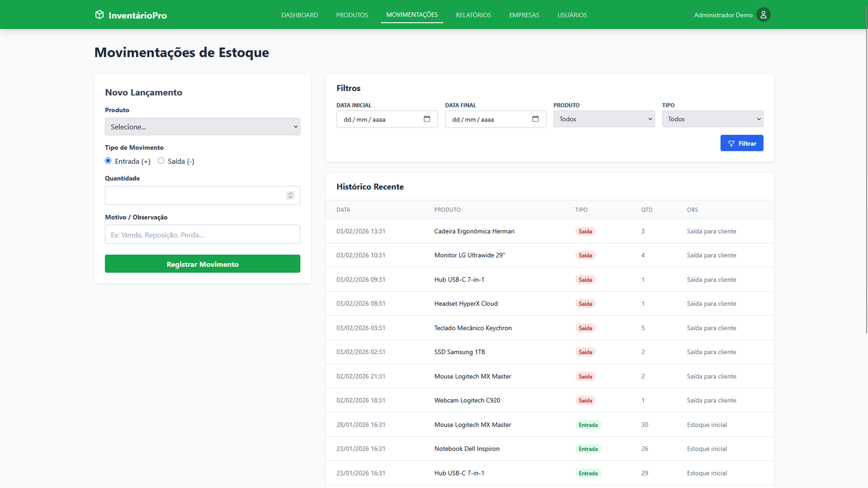This screenshot has height=488, width=868.
Task: Open the Produto filter dropdown
Action: coord(604,119)
